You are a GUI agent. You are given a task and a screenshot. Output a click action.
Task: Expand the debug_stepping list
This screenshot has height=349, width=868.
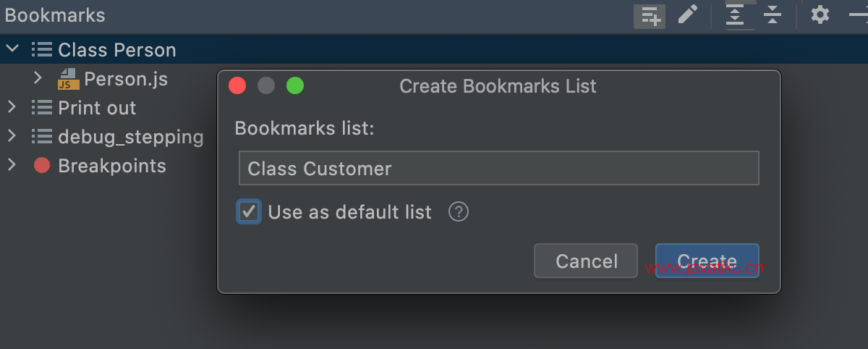click(12, 136)
